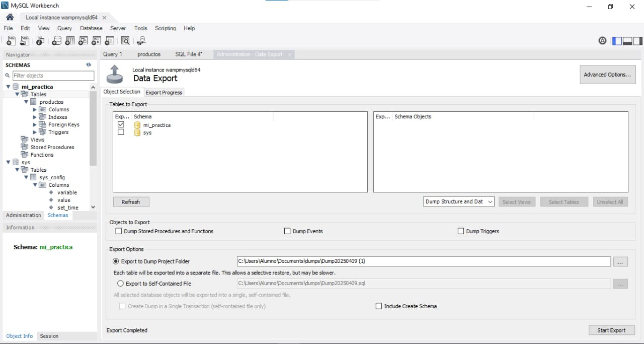The height and width of the screenshot is (344, 644).
Task: Tick the Include Create Schema checkbox
Action: pos(379,306)
